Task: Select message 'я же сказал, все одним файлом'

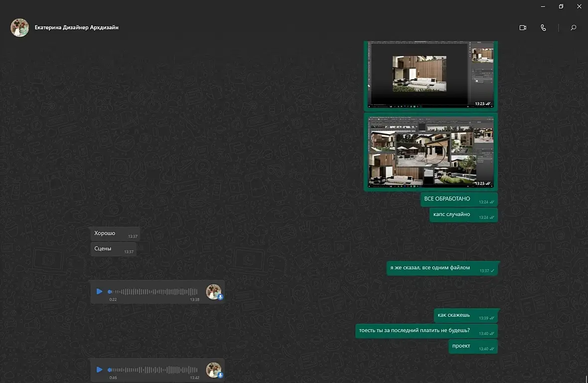Action: click(x=442, y=268)
